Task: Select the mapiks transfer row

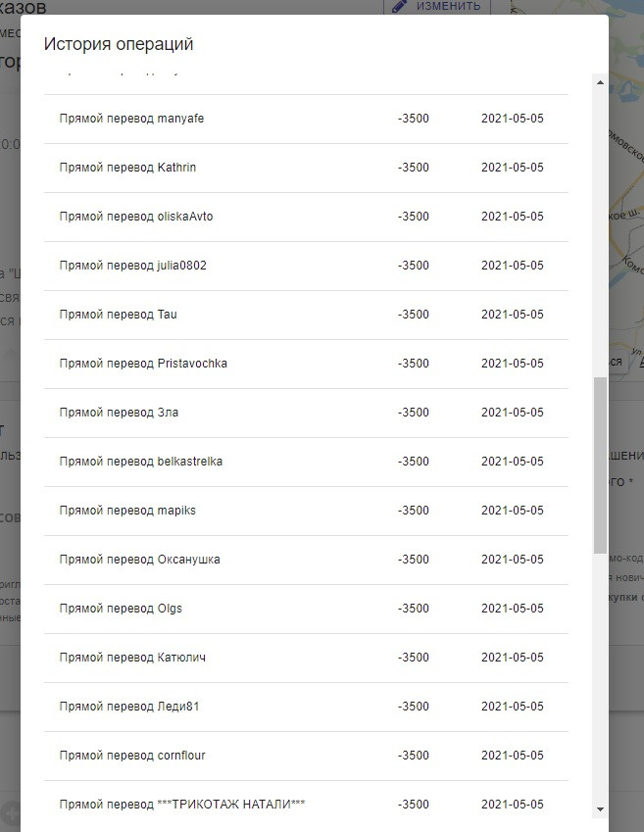Action: (307, 511)
